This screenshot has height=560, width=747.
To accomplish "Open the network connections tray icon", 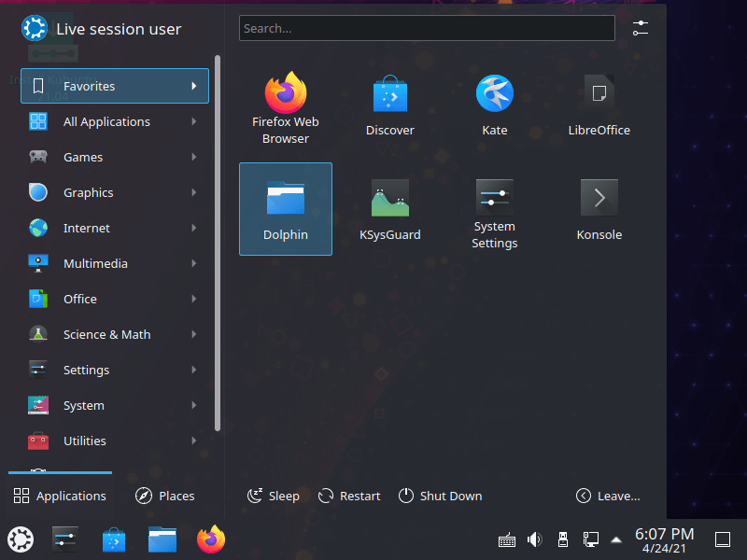I will (x=591, y=539).
